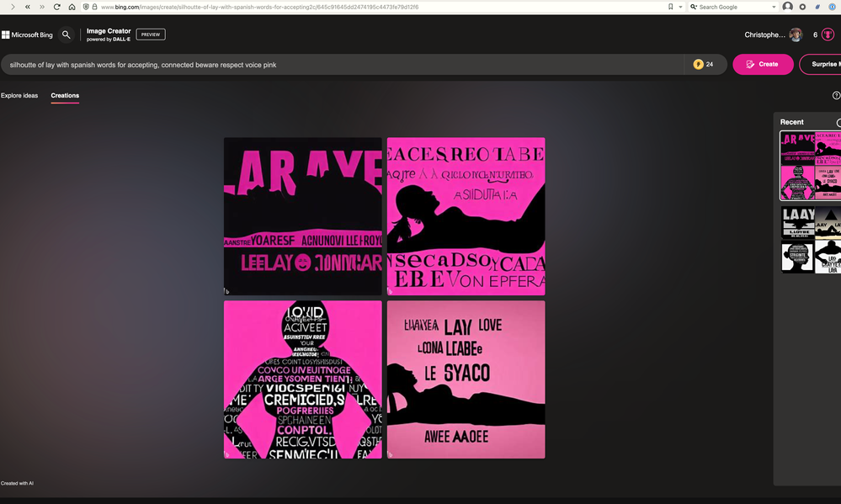
Task: Open the black triangle LAAY recent thumbnail
Action: [x=828, y=222]
